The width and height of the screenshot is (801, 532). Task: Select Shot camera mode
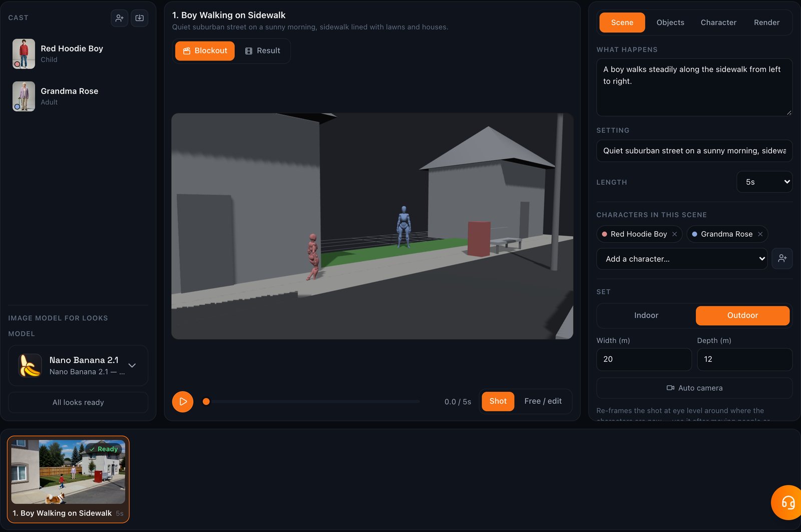pos(498,401)
